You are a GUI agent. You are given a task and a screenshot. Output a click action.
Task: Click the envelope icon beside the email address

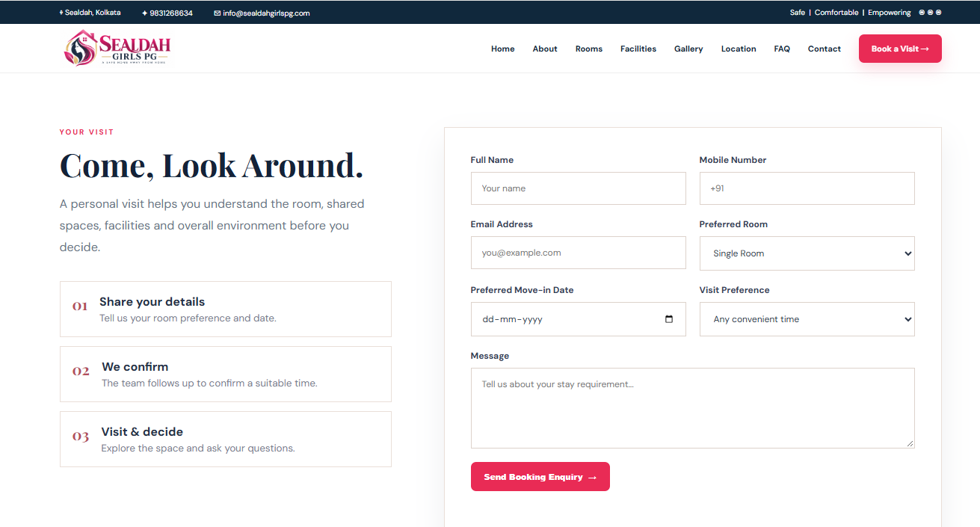click(x=218, y=13)
